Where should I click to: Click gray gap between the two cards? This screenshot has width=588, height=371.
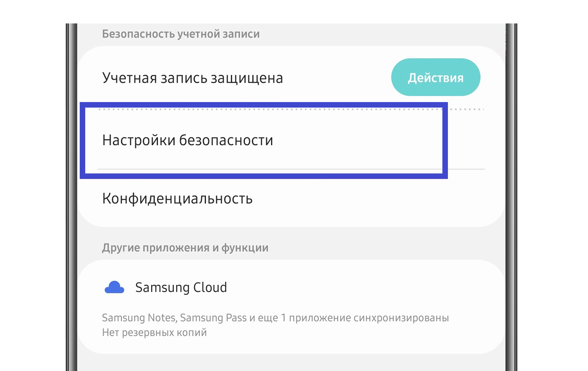click(x=380, y=243)
